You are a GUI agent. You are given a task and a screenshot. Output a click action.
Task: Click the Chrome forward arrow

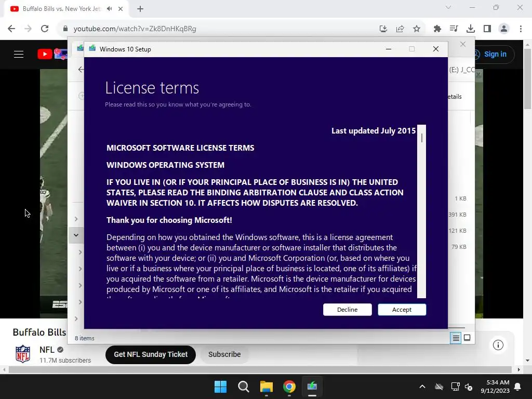pyautogui.click(x=28, y=29)
